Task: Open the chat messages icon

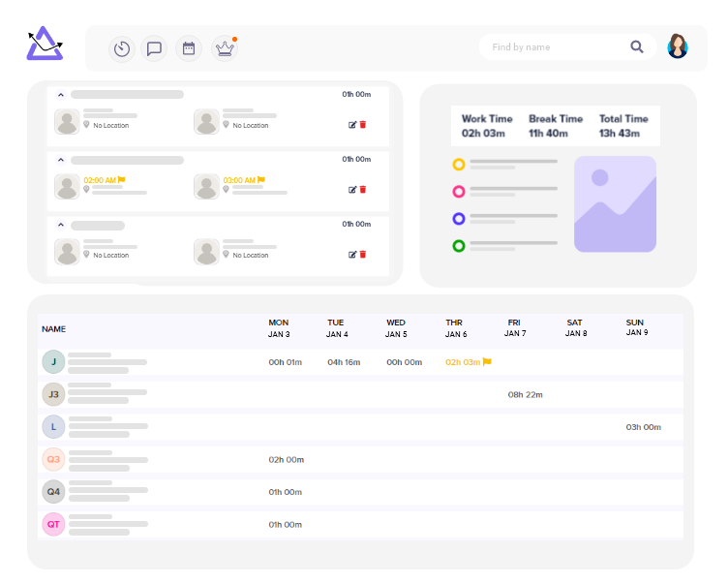Action: [x=154, y=48]
